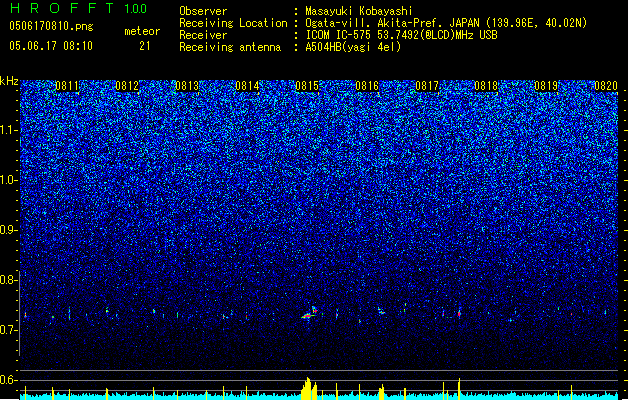
Task: Click the 0.8 kHz frequency axis label
Action: tap(8, 280)
